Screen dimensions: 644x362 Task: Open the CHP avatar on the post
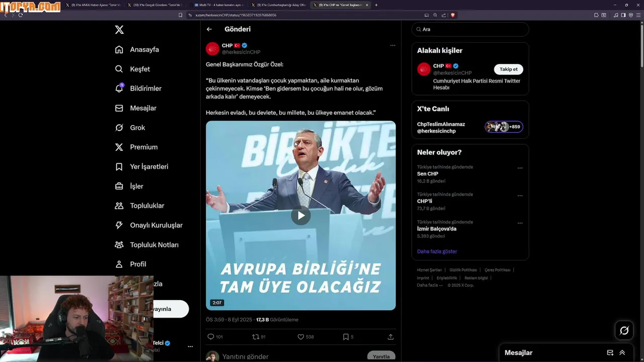pos(212,49)
